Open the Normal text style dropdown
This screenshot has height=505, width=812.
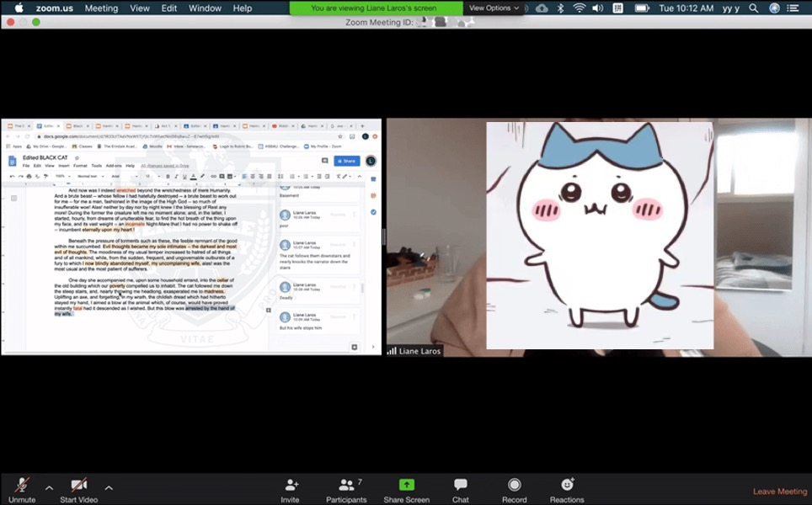(91, 177)
